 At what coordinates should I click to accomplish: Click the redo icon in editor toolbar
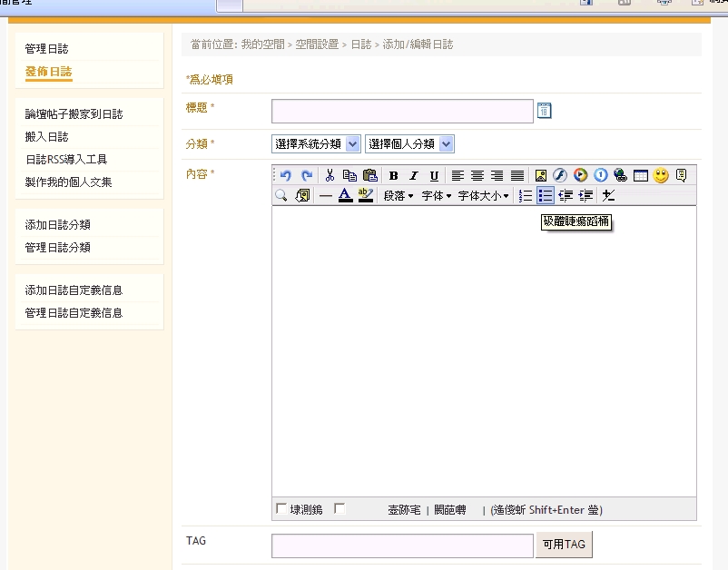point(307,175)
